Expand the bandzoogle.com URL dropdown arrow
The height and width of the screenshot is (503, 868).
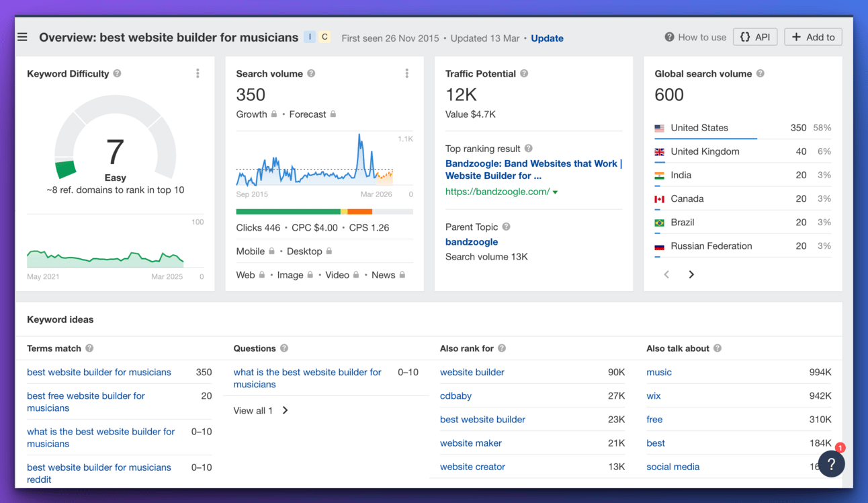556,192
